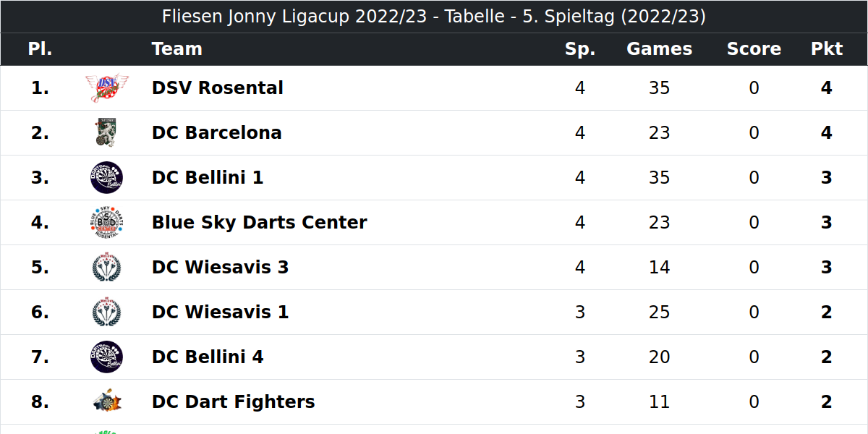
Task: Click the Team column header
Action: coord(177,49)
